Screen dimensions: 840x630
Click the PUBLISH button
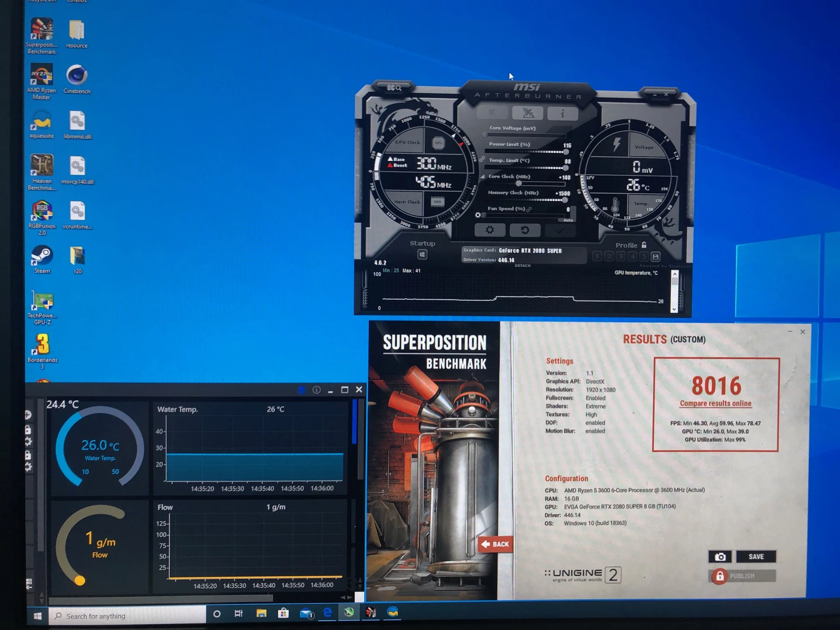click(742, 576)
